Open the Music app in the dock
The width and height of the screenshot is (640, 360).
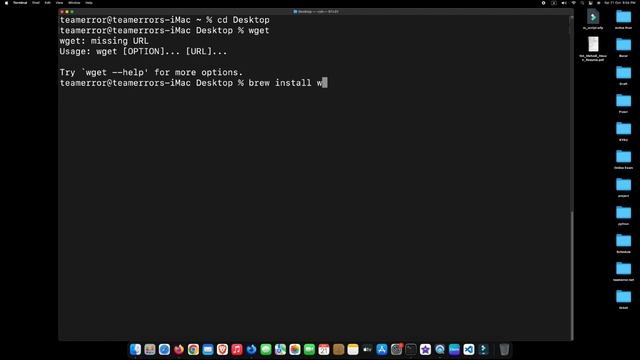point(237,349)
